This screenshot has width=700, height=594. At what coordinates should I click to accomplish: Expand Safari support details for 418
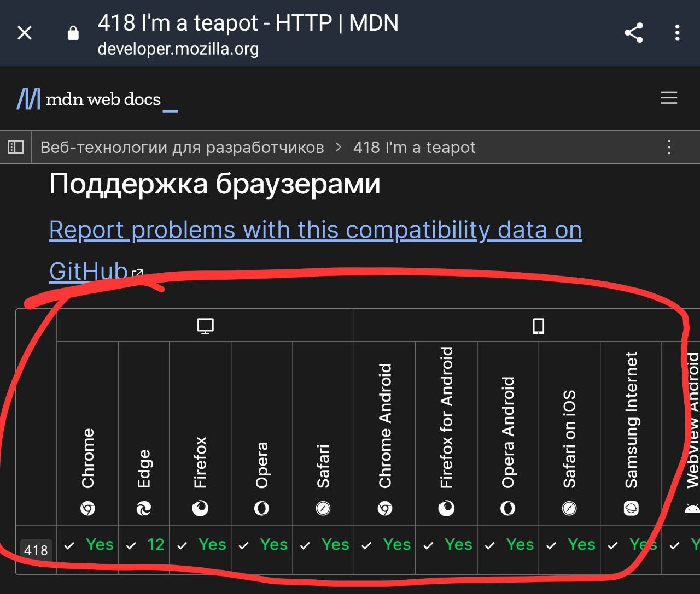pyautogui.click(x=323, y=549)
